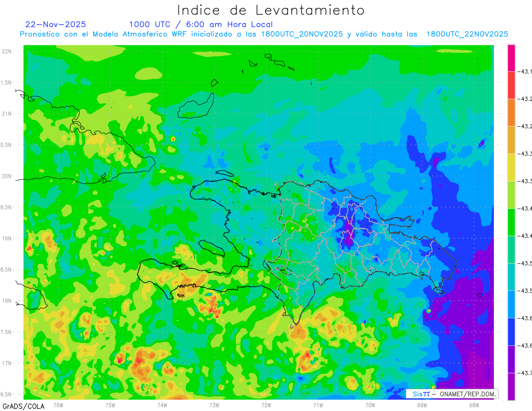Click the '19N' latitude label

coord(7,238)
